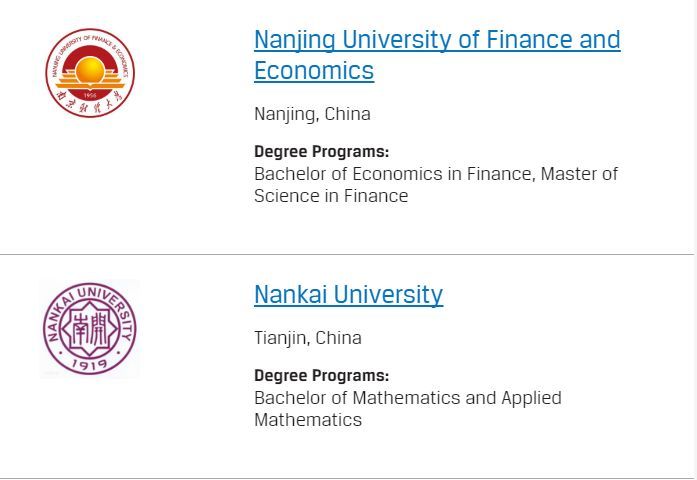
Task: Click the divider line below the Nankai entry
Action: (x=347, y=477)
